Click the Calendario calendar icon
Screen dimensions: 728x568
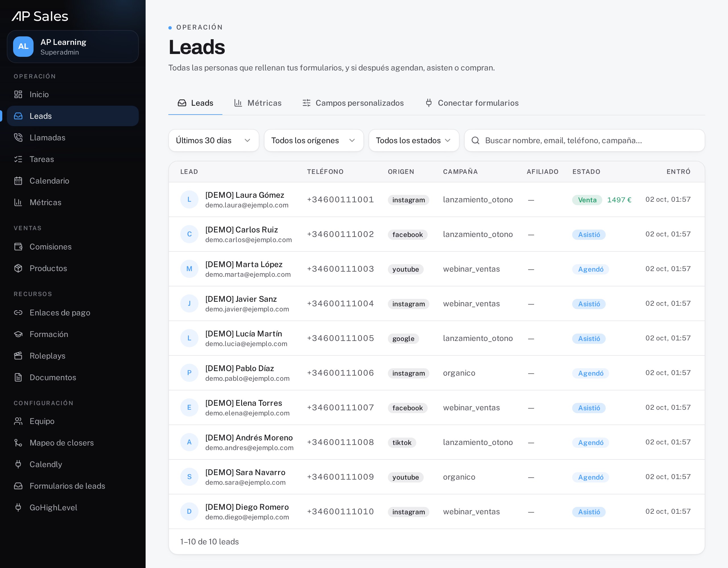coord(18,181)
